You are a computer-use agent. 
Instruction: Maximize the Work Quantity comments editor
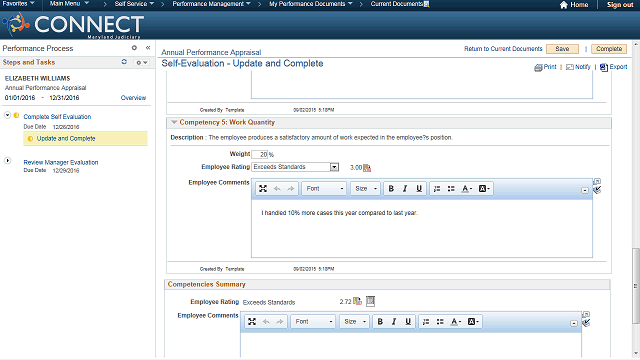(x=263, y=189)
